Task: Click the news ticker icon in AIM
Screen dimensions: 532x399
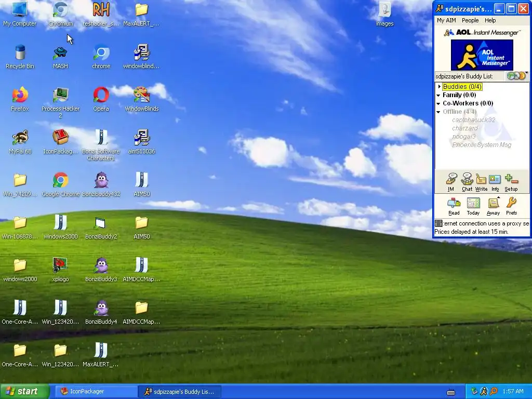Action: (x=438, y=223)
